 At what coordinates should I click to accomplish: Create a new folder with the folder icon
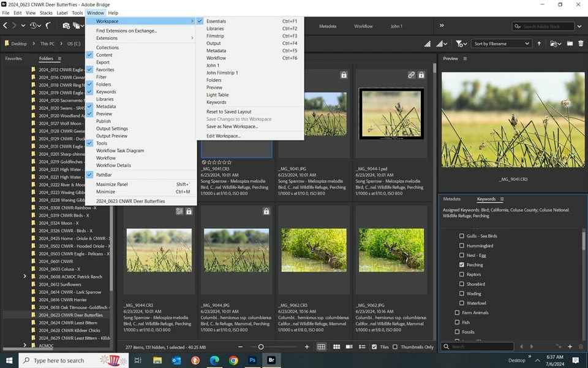point(570,44)
